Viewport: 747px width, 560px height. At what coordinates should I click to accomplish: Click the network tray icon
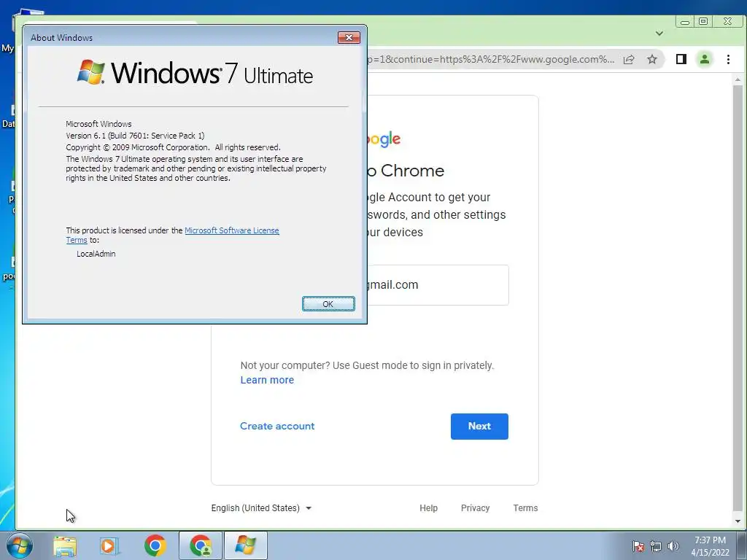tap(656, 546)
